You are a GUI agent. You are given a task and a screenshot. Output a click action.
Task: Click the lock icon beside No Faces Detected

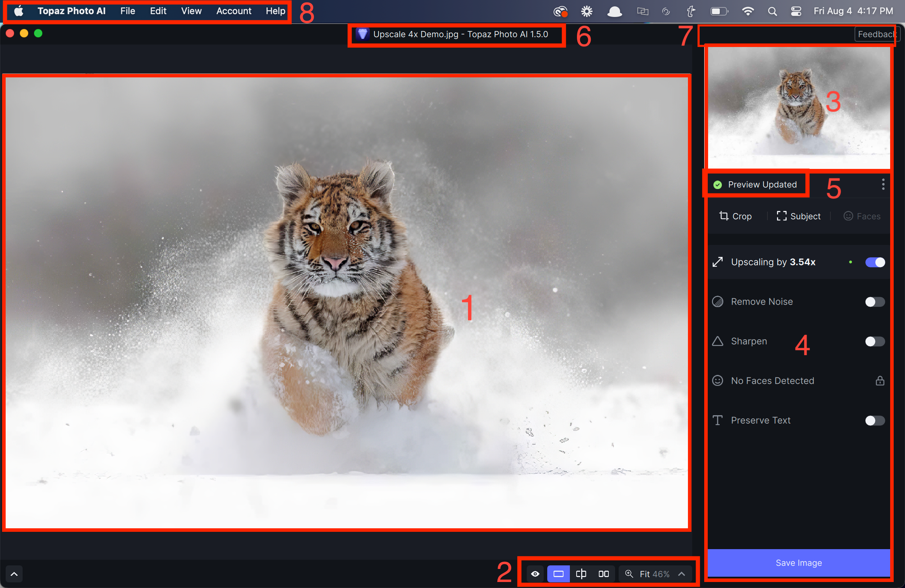coord(880,381)
